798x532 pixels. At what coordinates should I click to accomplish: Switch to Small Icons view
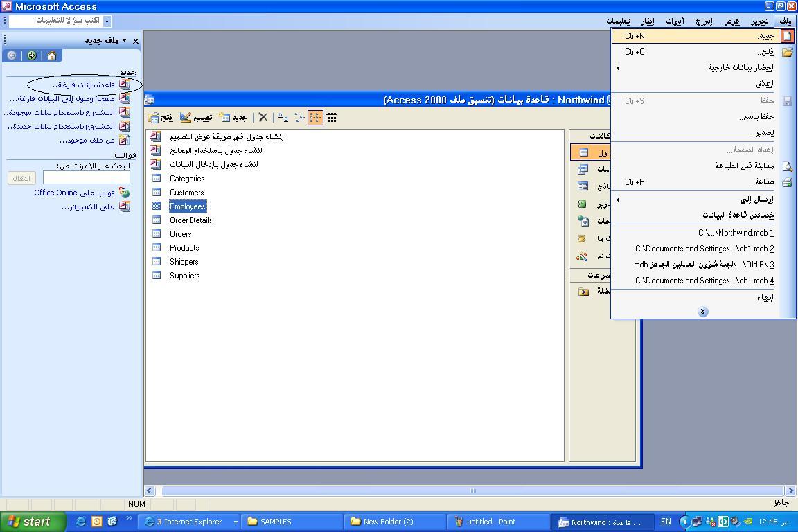pyautogui.click(x=299, y=118)
